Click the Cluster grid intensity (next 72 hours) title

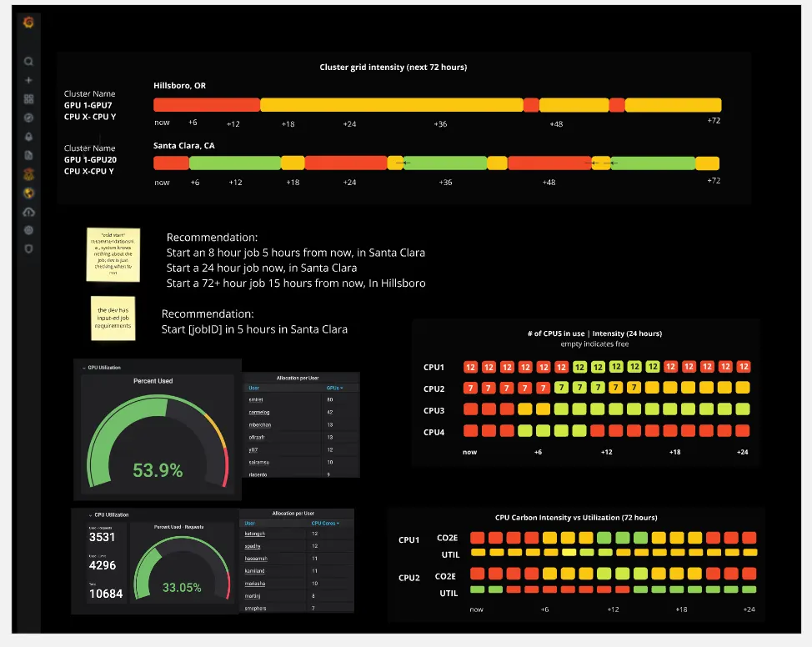click(393, 68)
